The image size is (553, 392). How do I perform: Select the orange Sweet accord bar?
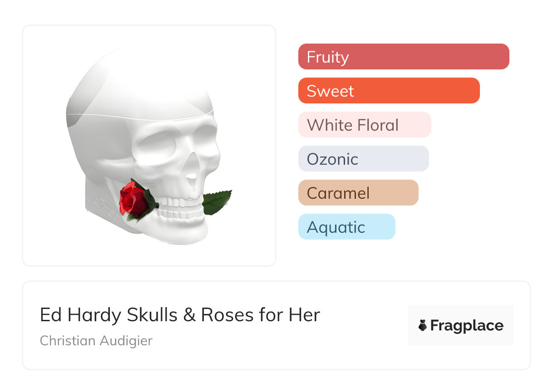point(389,91)
